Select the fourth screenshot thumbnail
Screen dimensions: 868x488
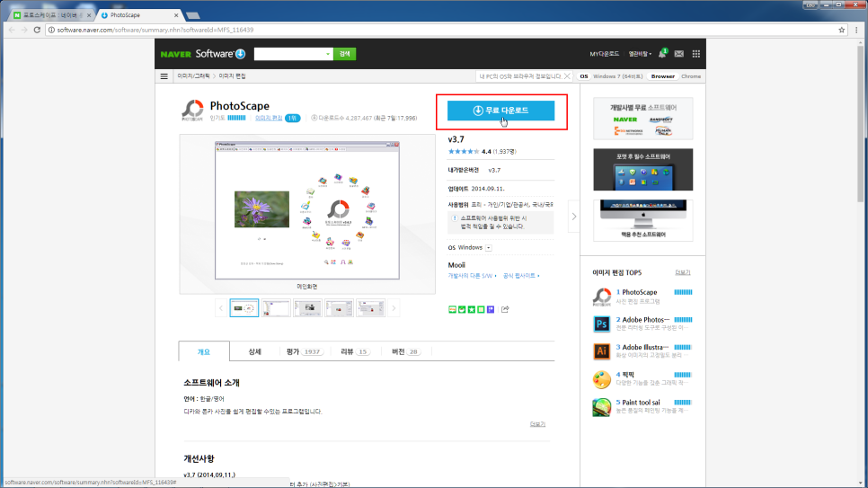point(339,308)
